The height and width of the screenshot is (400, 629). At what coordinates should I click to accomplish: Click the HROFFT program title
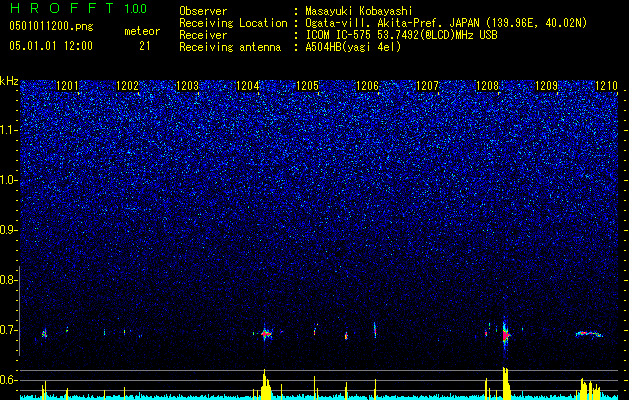62,8
